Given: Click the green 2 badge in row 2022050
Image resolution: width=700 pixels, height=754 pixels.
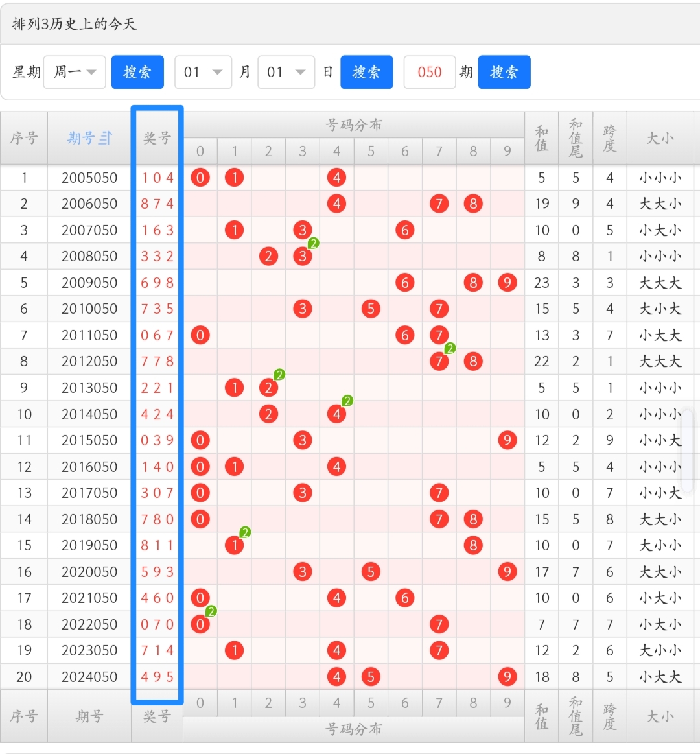Looking at the screenshot, I should 211,611.
